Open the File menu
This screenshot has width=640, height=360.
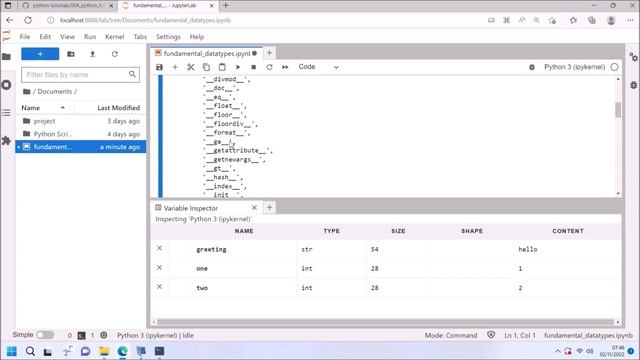click(x=25, y=37)
